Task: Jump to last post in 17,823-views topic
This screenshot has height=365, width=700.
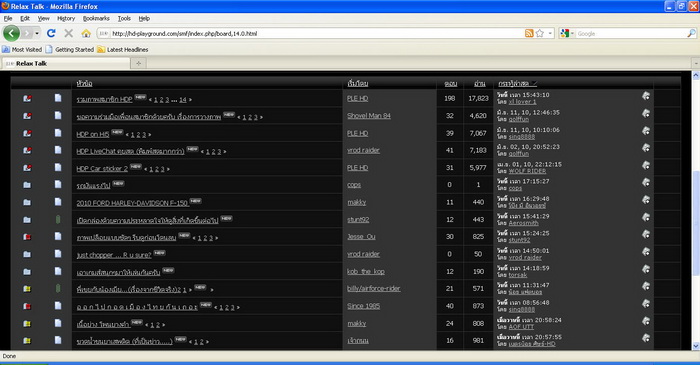Action: 646,96
